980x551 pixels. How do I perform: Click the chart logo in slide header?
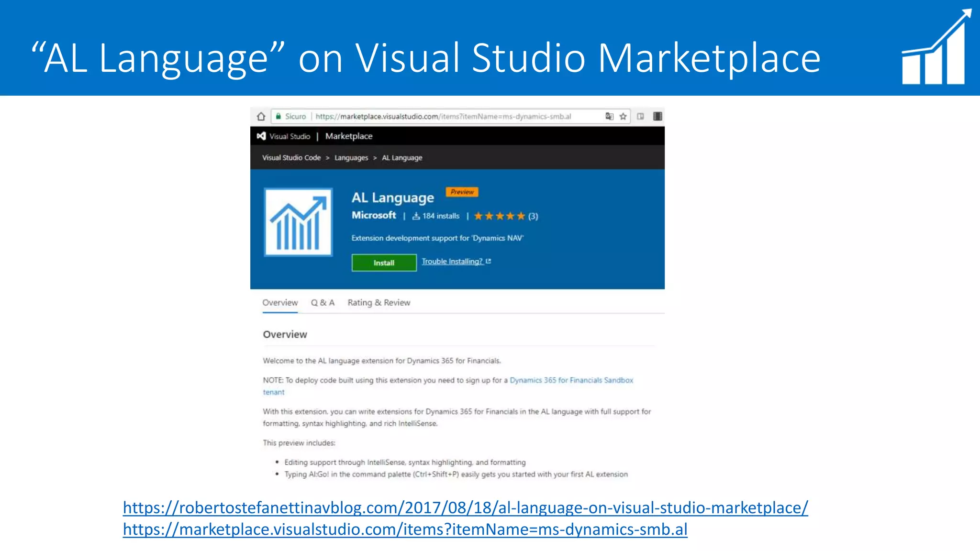936,47
